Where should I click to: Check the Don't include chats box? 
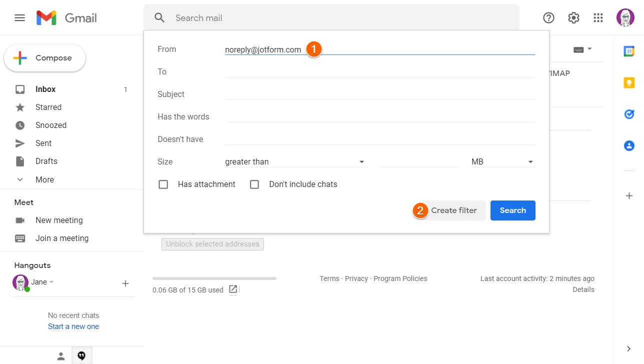click(x=254, y=184)
